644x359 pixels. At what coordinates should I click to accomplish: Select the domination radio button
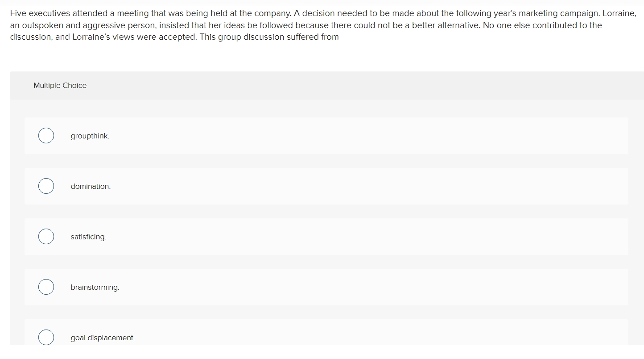point(46,186)
